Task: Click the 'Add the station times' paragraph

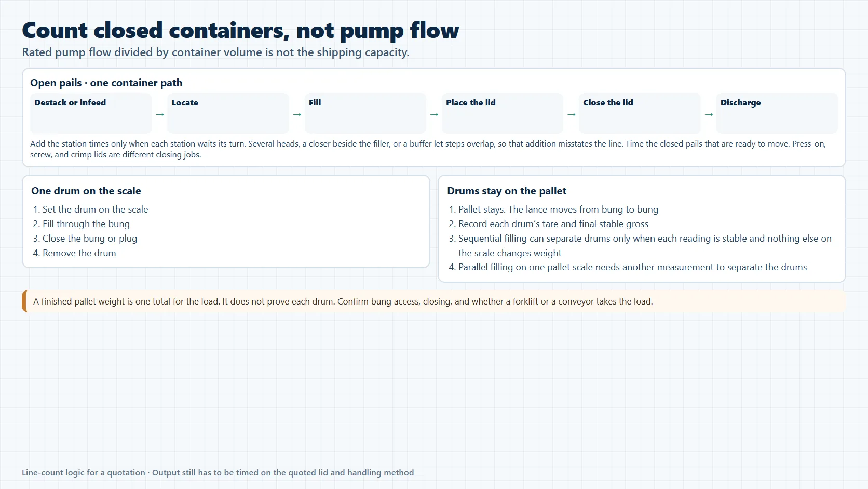Action: 428,149
